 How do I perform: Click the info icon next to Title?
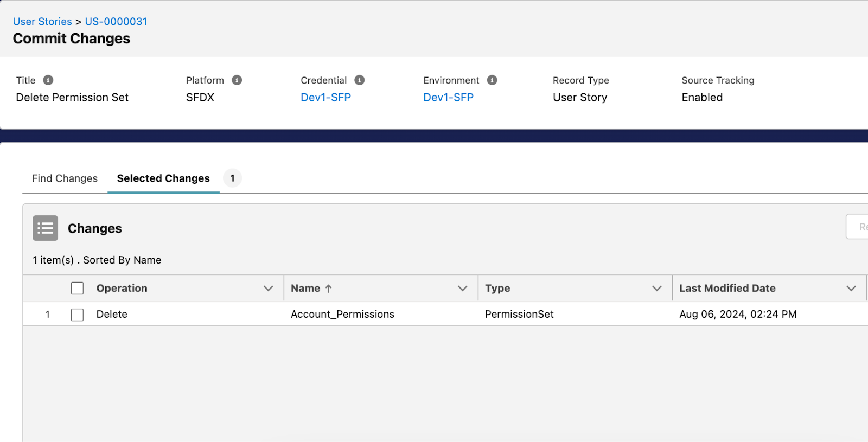pos(48,80)
